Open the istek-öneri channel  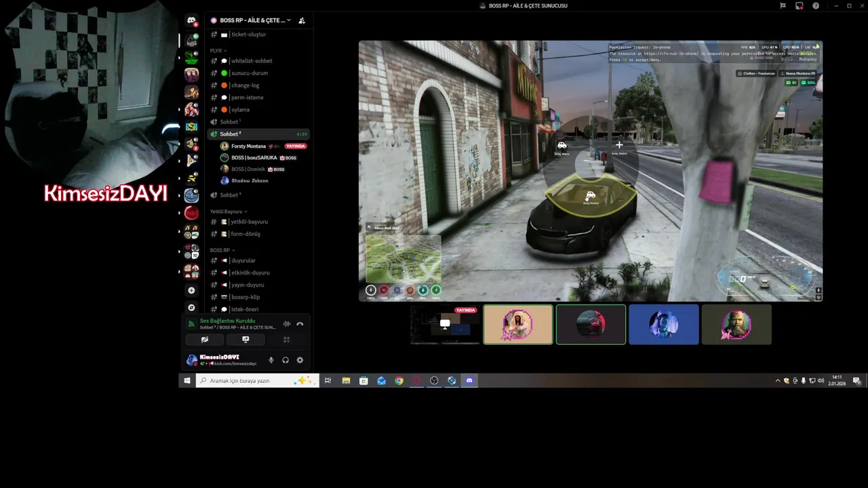(x=259, y=309)
